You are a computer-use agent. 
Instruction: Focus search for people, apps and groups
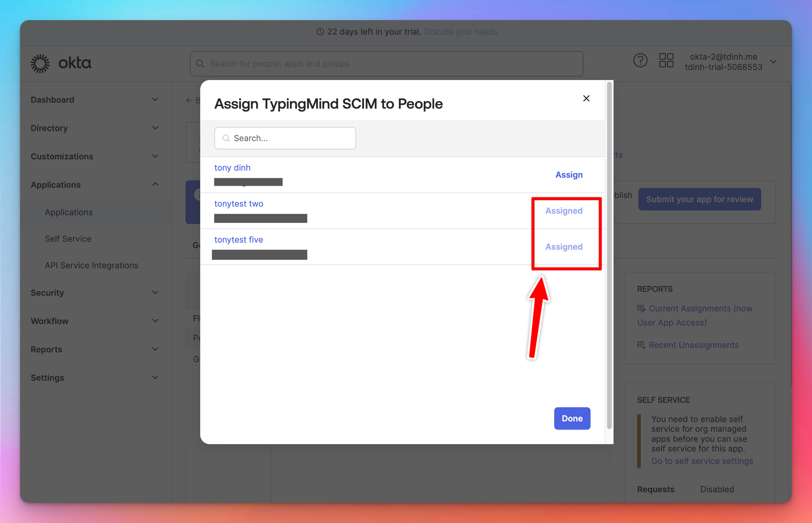tap(386, 64)
